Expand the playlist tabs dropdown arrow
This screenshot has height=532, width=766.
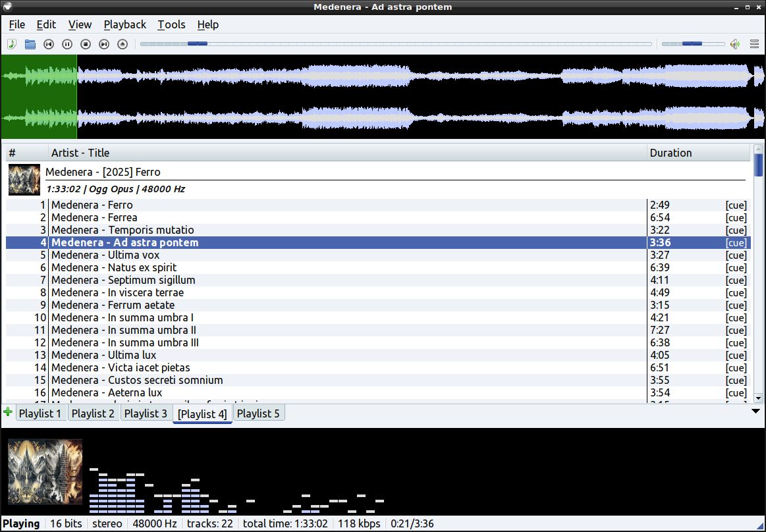[x=756, y=412]
